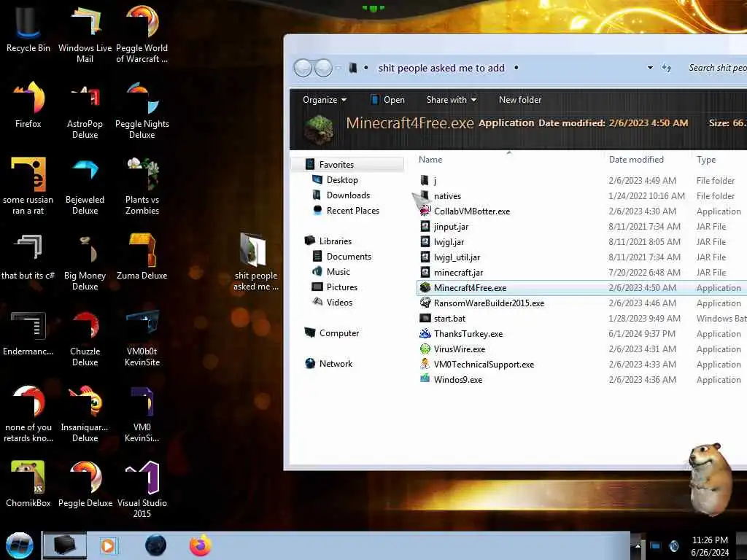Click the Explorer Forward navigation button
The height and width of the screenshot is (560, 747).
pyautogui.click(x=323, y=68)
